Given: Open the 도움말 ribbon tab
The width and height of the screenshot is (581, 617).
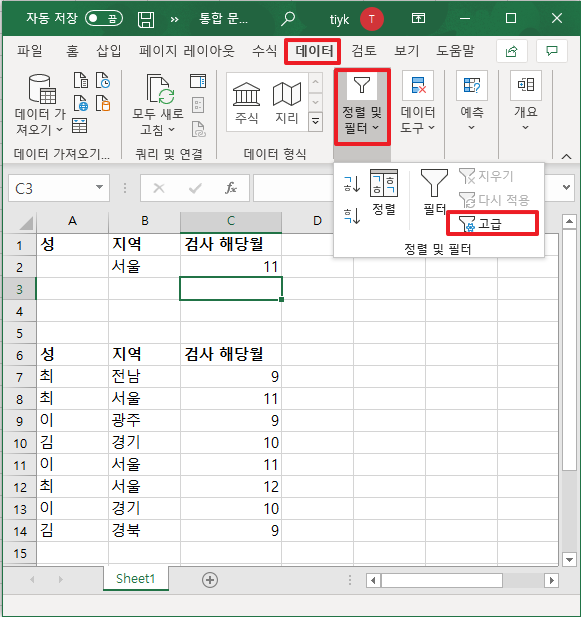Looking at the screenshot, I should [455, 51].
